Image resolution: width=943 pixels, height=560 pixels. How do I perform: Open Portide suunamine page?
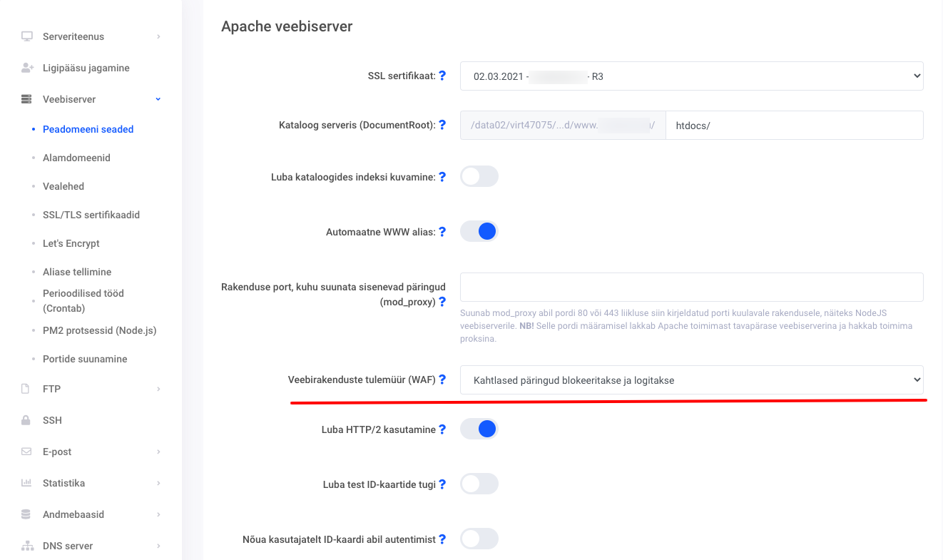[x=85, y=359]
